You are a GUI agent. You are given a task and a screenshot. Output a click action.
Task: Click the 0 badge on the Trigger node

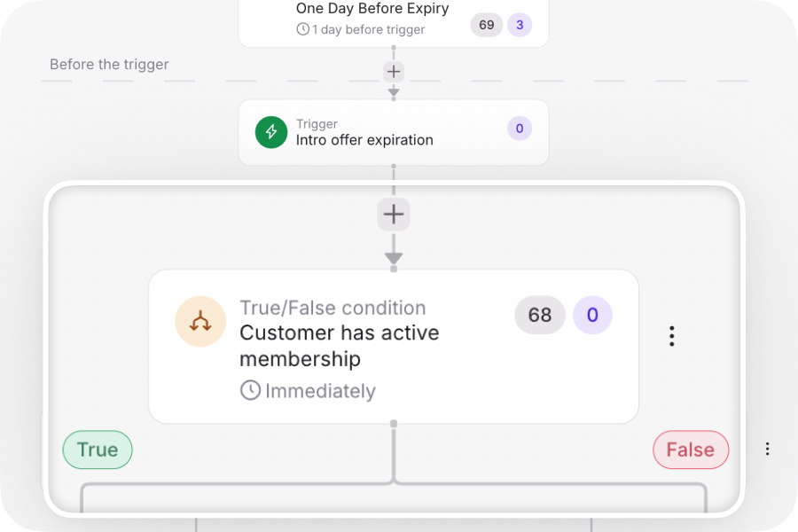(x=519, y=129)
